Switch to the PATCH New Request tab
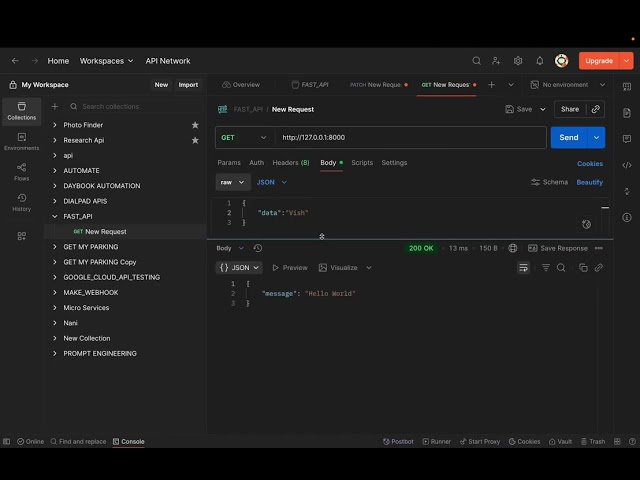640x480 pixels. coord(379,85)
